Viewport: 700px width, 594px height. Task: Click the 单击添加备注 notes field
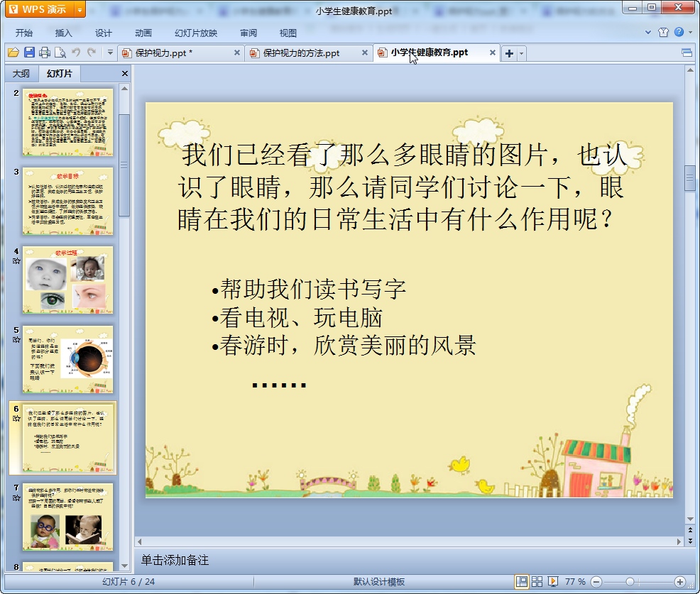175,560
